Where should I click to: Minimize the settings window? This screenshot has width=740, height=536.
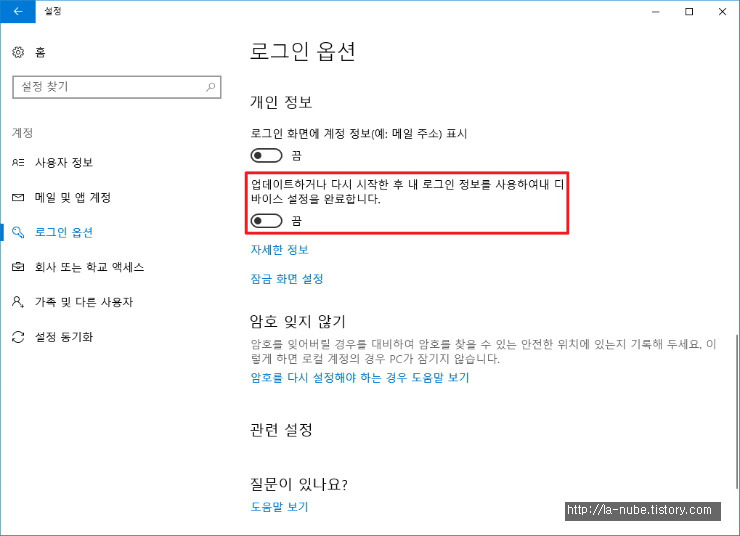(656, 11)
